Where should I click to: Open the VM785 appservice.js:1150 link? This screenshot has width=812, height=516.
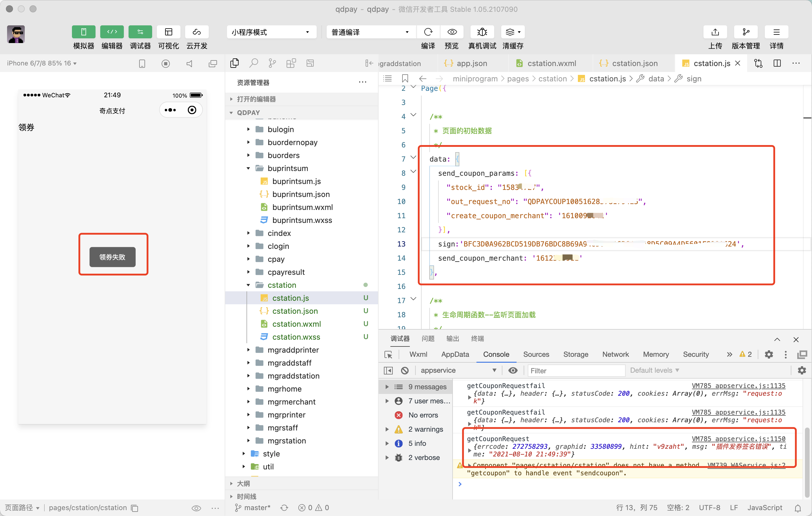[x=738, y=438]
